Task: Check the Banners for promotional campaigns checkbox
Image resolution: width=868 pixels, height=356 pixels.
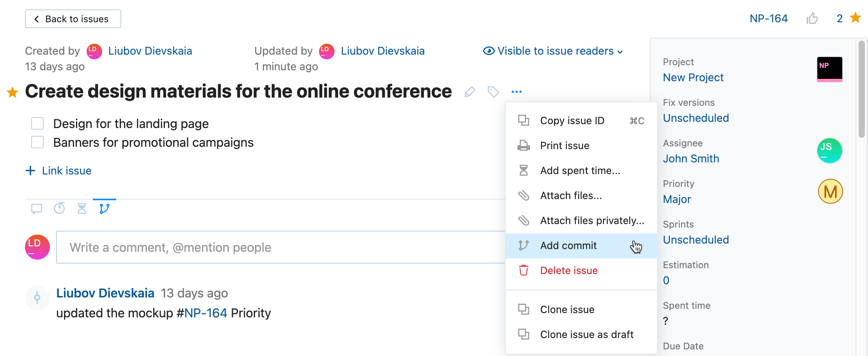Action: 37,142
